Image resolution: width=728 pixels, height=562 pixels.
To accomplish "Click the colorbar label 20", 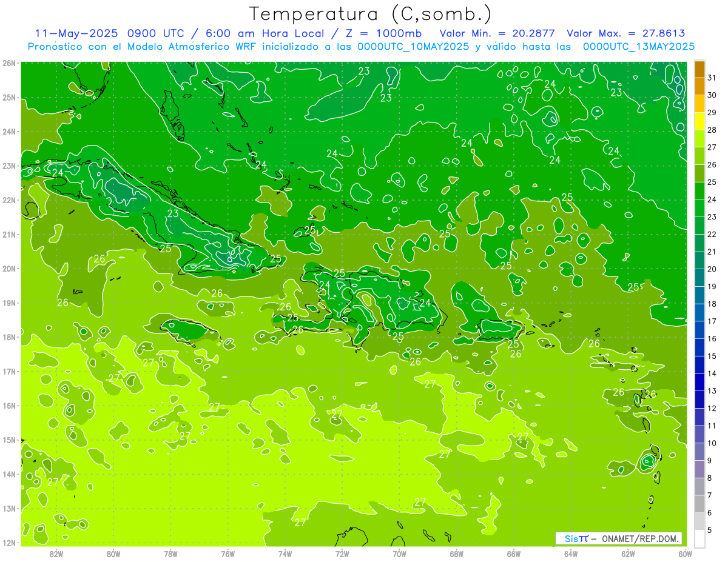I will click(x=712, y=269).
